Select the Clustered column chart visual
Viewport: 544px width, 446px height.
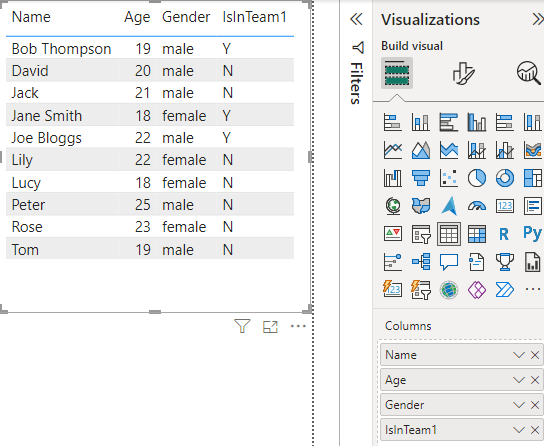pyautogui.click(x=477, y=122)
